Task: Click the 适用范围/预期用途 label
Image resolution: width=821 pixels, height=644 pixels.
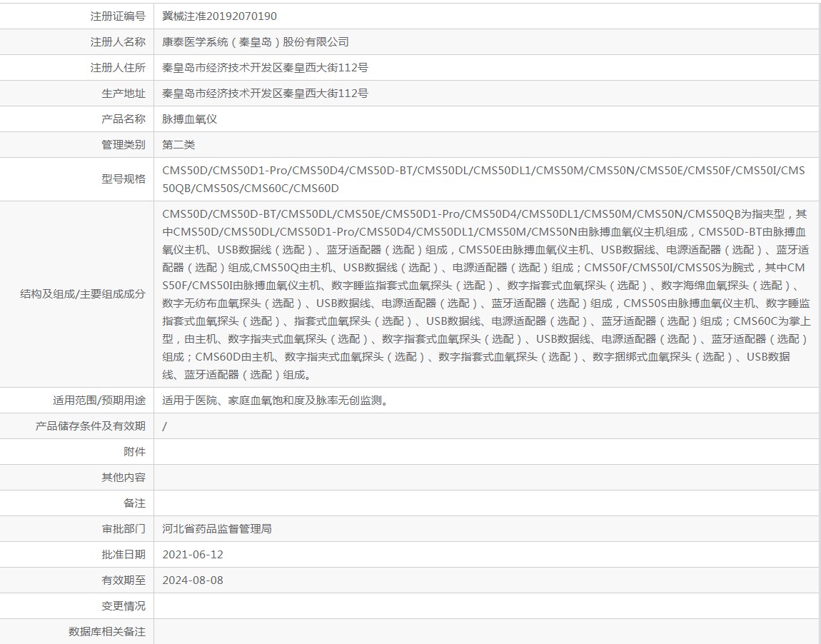Action: point(99,401)
